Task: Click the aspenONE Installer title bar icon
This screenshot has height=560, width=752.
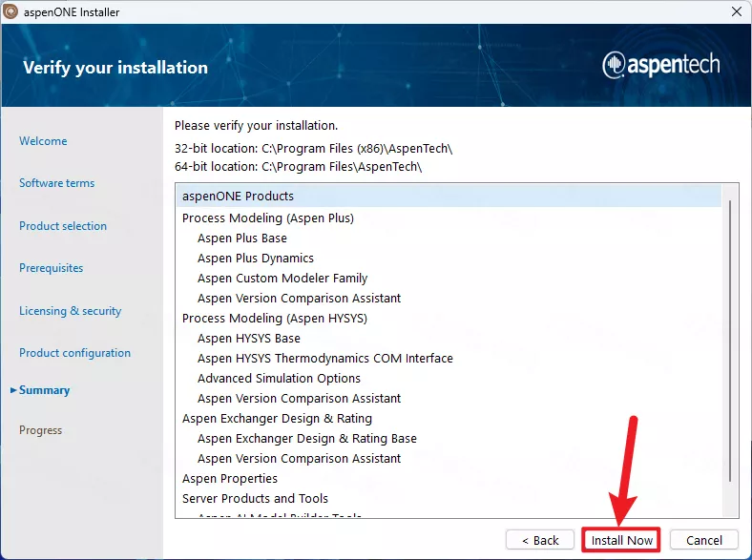Action: [x=11, y=12]
